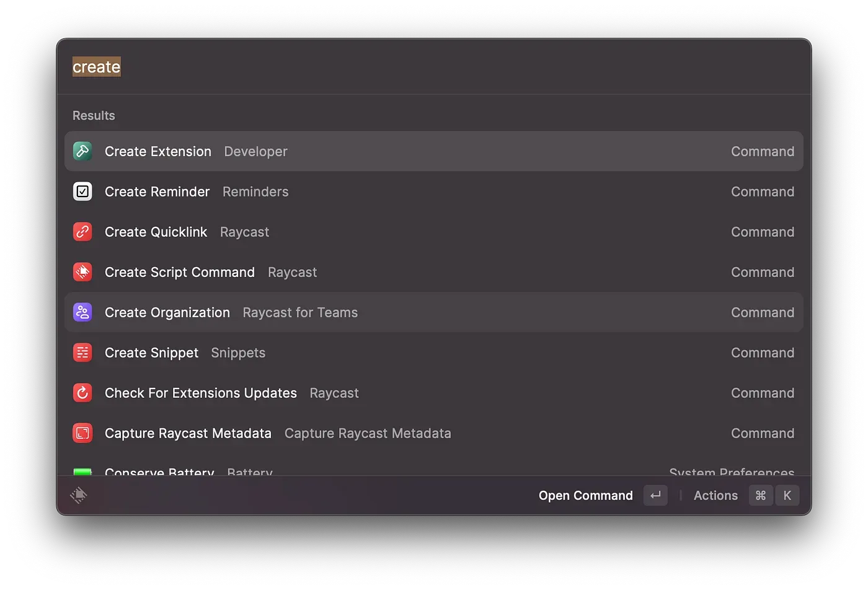Click Command label on Create Organization row
This screenshot has width=868, height=590.
(x=763, y=312)
